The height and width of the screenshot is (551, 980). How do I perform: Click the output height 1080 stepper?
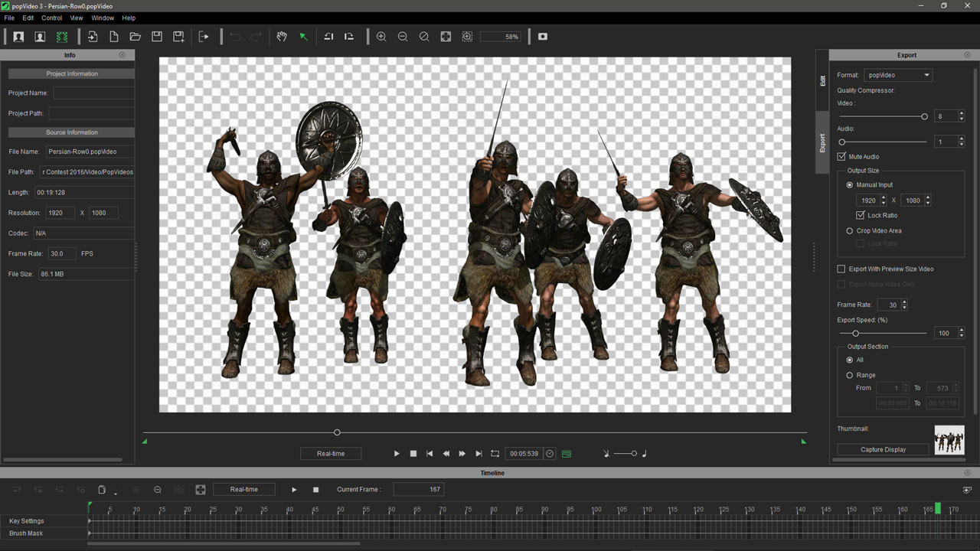(928, 201)
